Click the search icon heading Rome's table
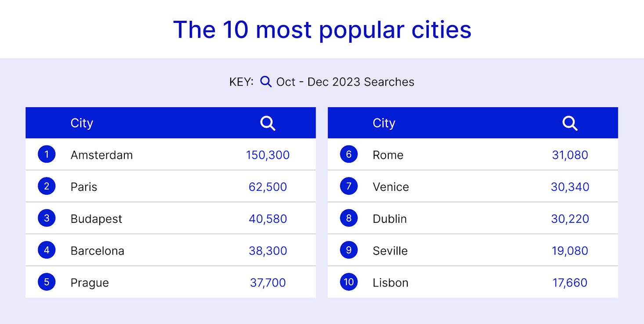The width and height of the screenshot is (644, 324). tap(570, 123)
